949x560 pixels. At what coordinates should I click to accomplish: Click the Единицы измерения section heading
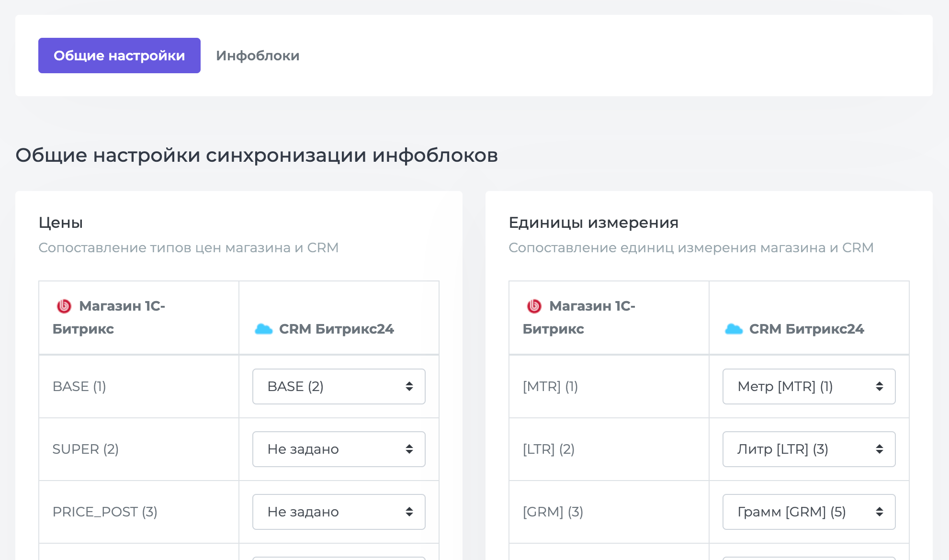(594, 223)
